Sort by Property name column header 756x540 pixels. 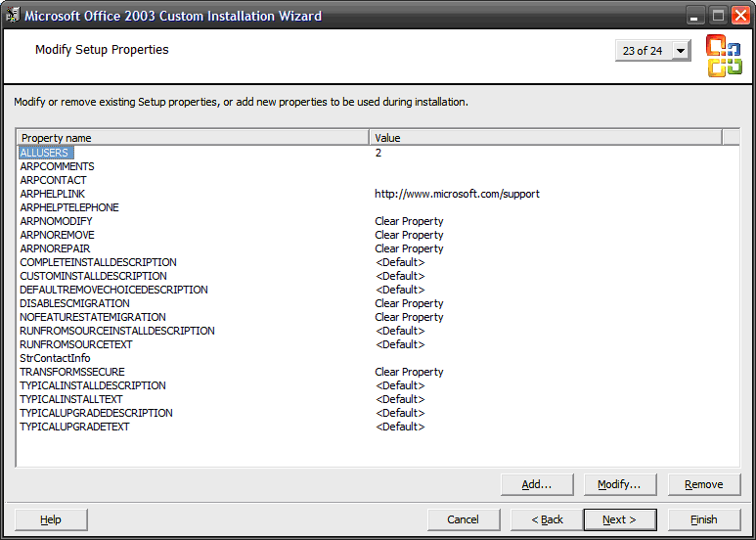point(192,138)
